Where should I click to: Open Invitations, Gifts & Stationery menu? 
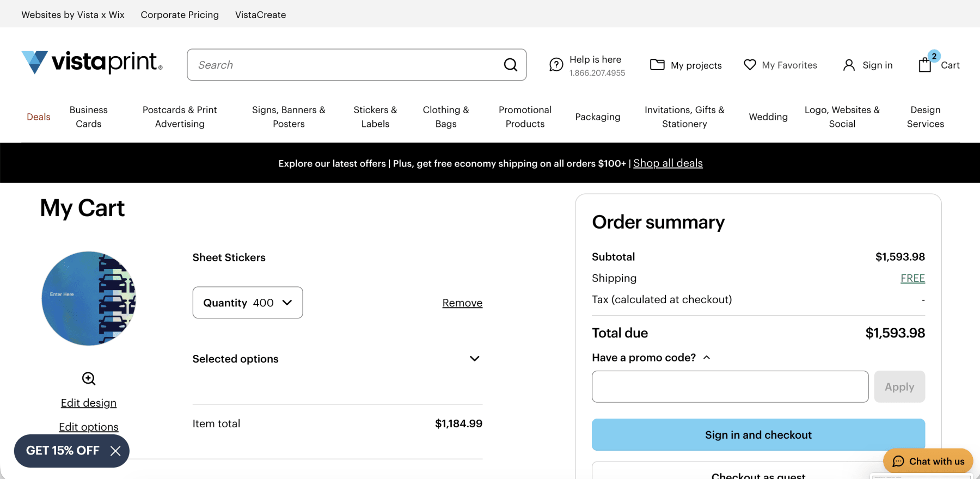[684, 117]
